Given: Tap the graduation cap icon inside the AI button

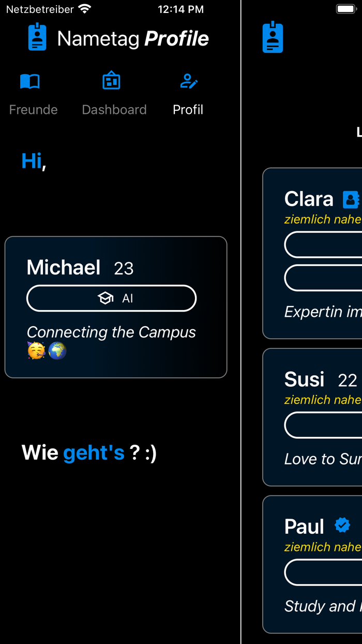Looking at the screenshot, I should pos(105,298).
